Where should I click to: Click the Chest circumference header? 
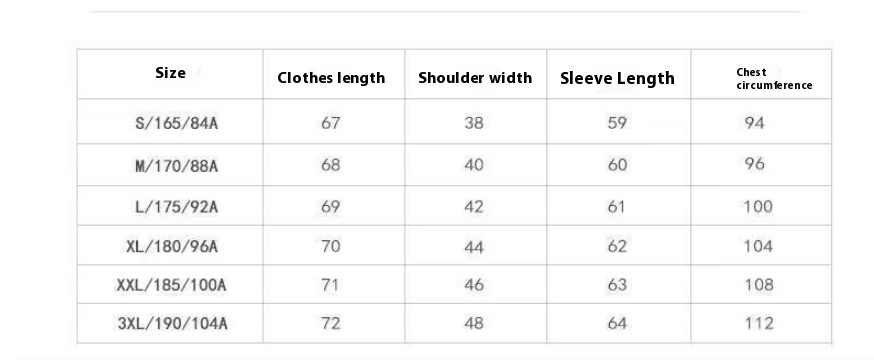(774, 79)
